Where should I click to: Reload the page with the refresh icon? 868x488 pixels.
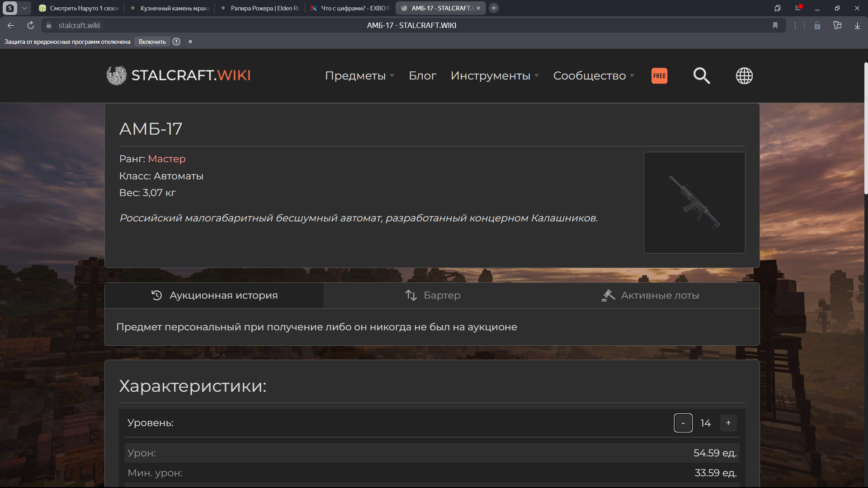click(31, 26)
